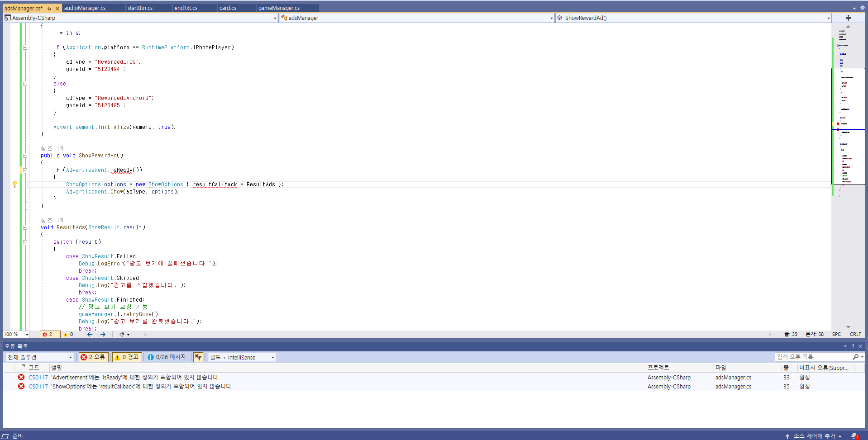This screenshot has width=868, height=440.
Task: Switch to the card.cs tab
Action: click(236, 8)
